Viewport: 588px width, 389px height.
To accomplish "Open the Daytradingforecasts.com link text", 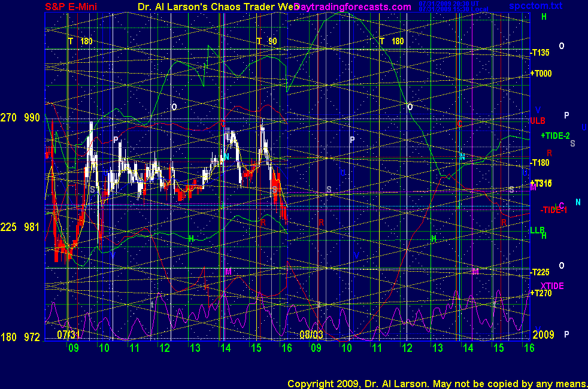I will 353,7.
